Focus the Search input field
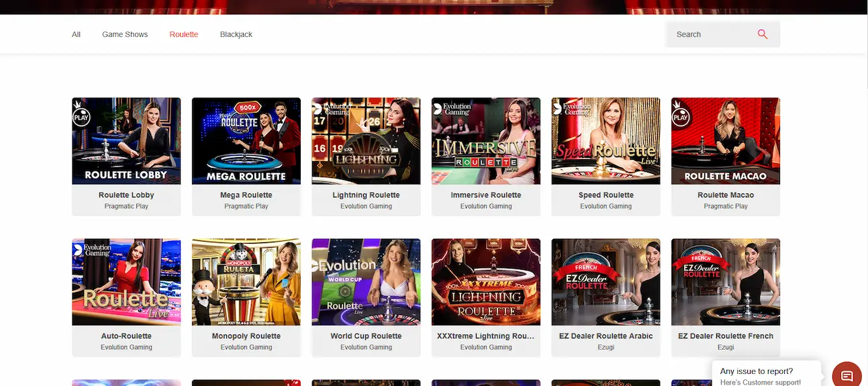The height and width of the screenshot is (386, 868). click(722, 34)
